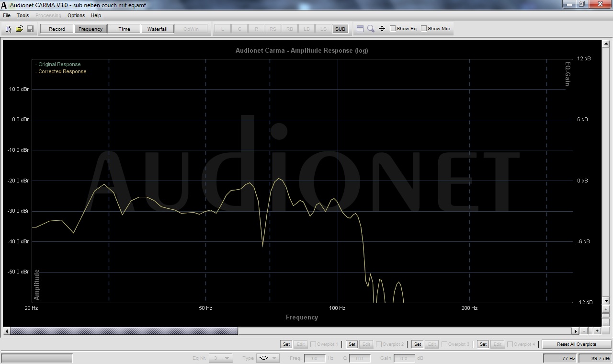This screenshot has width=613, height=364.
Task: Click Set button for Overplot 1
Action: (286, 344)
